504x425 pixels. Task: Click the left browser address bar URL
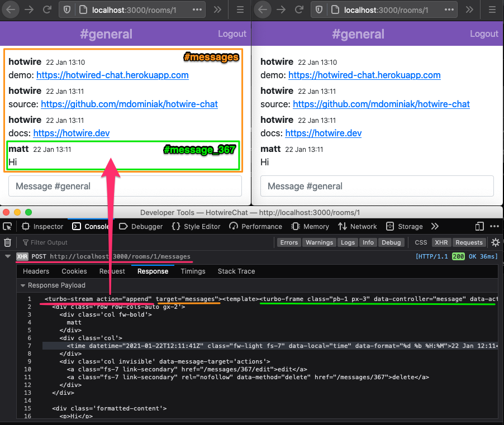134,10
